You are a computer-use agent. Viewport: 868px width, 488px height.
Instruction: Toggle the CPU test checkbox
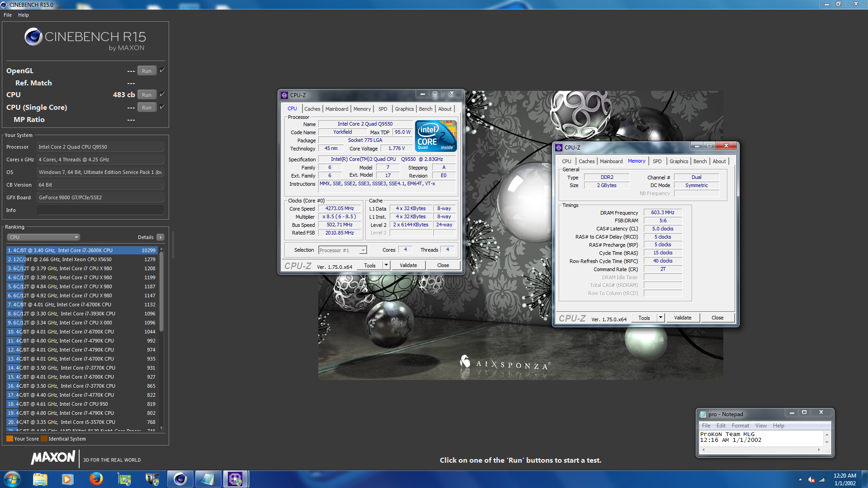click(162, 94)
